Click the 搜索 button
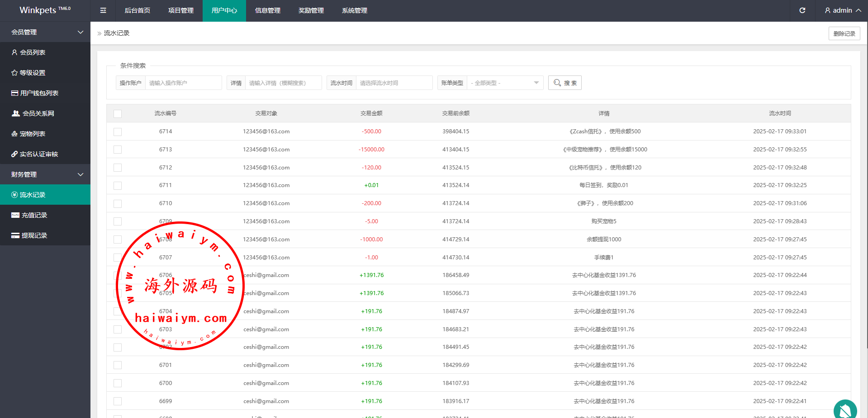Screen dimensions: 868x418 [x=564, y=83]
